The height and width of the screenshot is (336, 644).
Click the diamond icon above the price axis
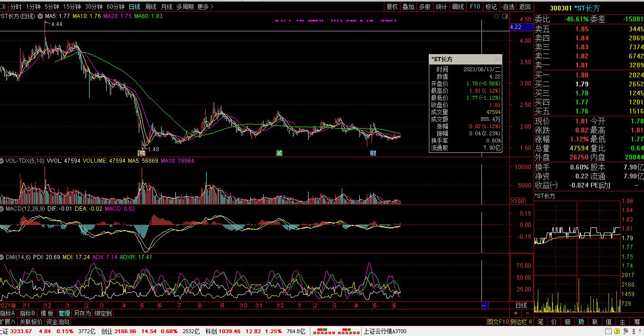point(496,16)
